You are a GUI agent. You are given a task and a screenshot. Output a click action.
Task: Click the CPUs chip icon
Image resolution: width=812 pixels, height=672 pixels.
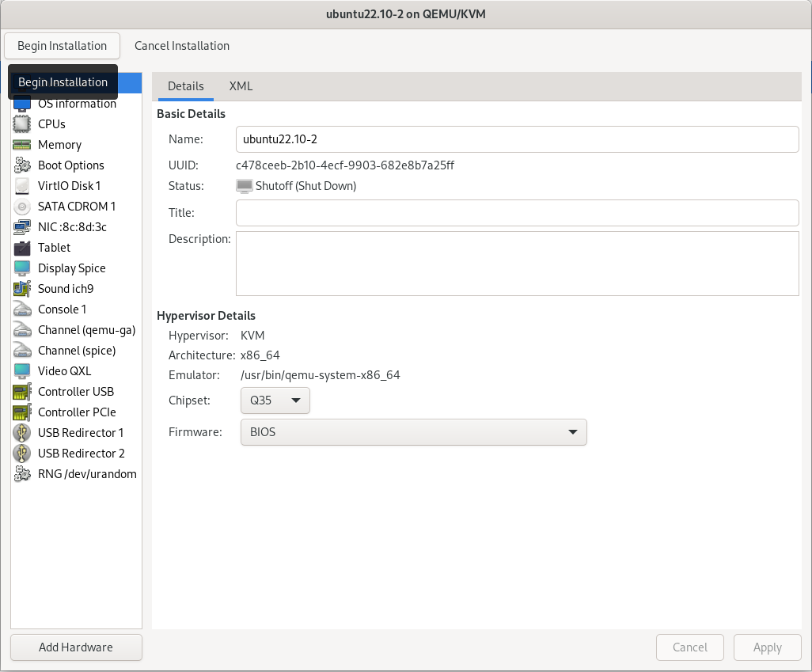[21, 124]
